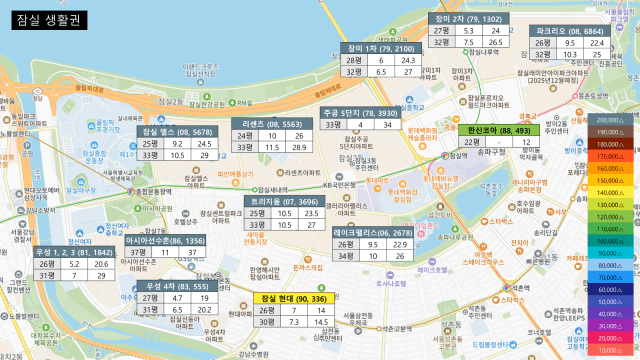Click the pink 몽촌토성역 station marker
The width and height of the screenshot is (640, 360).
tap(575, 96)
